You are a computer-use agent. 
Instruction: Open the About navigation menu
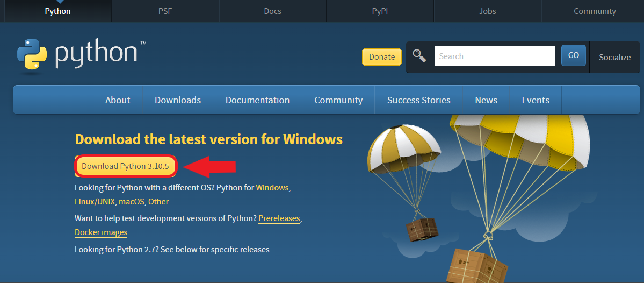(x=118, y=100)
